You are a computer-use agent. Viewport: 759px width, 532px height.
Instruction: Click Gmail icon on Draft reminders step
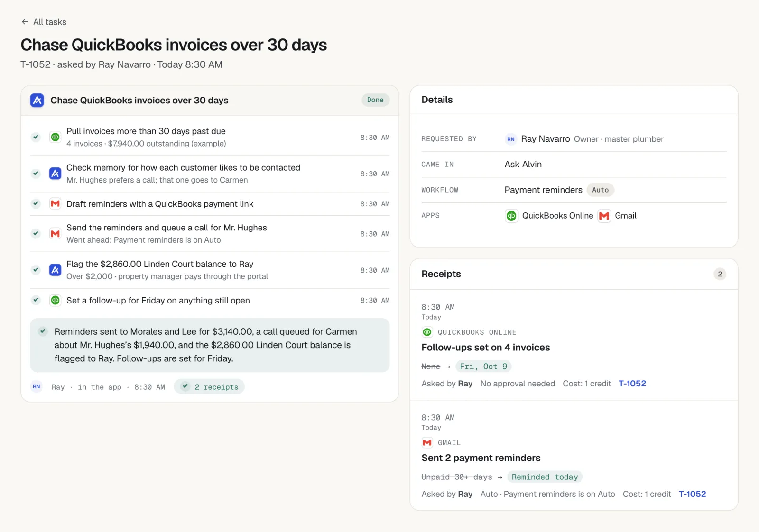56,204
